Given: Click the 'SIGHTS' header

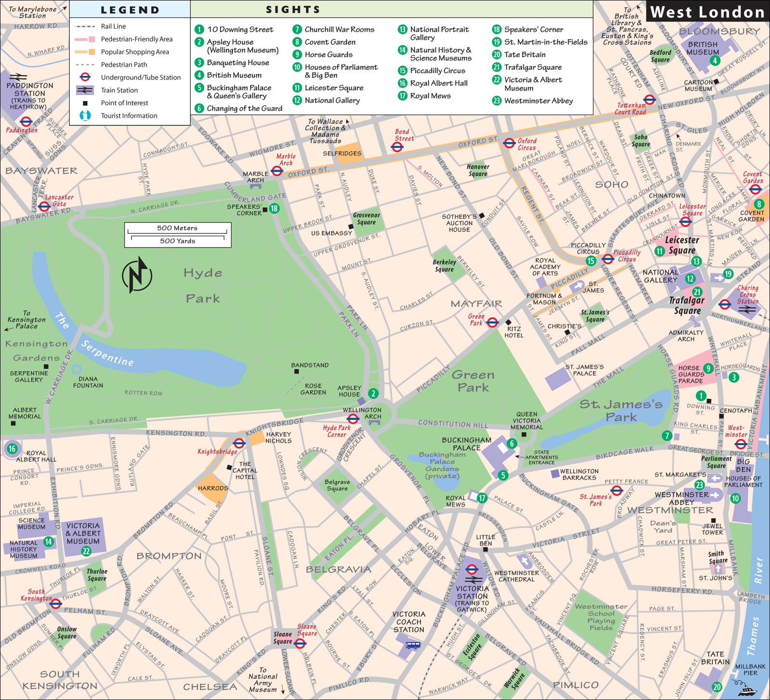Looking at the screenshot, I should pos(293,9).
